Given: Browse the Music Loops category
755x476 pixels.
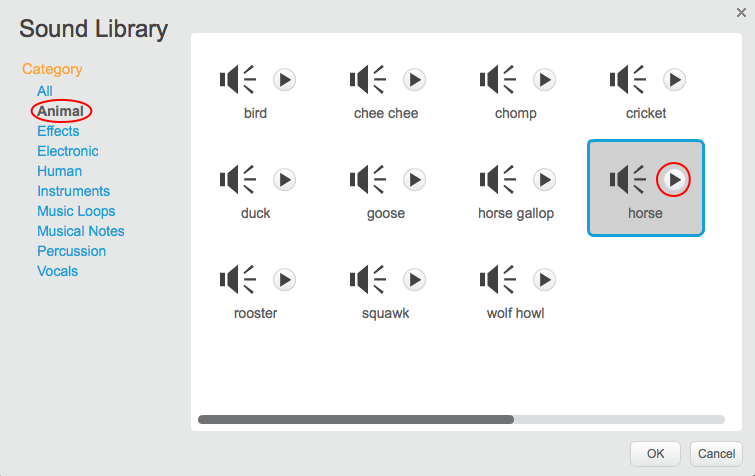Looking at the screenshot, I should (76, 211).
